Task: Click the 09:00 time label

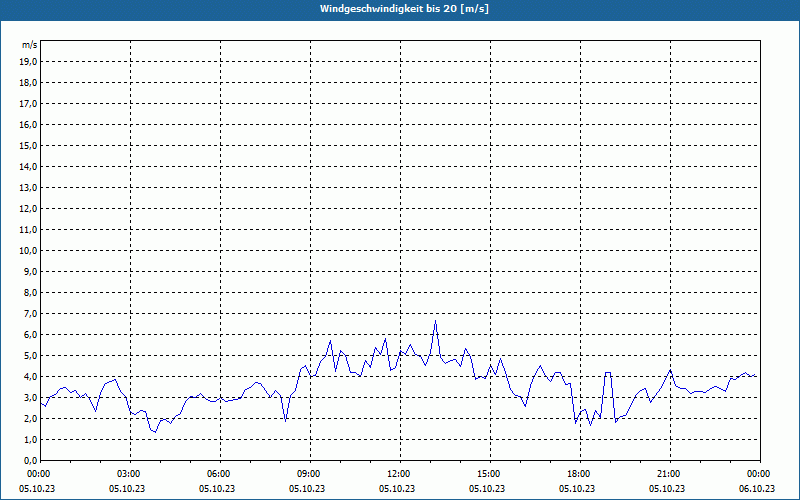Action: (310, 474)
